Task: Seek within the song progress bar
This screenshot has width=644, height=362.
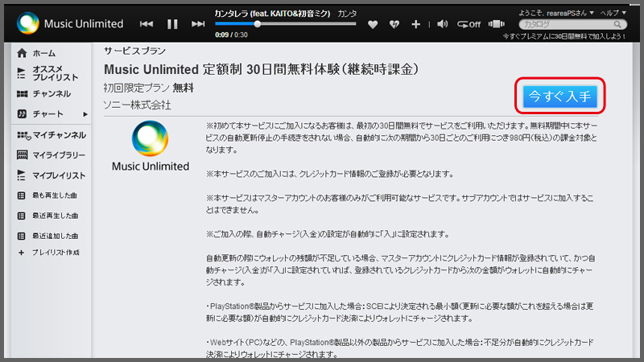Action: 286,24
